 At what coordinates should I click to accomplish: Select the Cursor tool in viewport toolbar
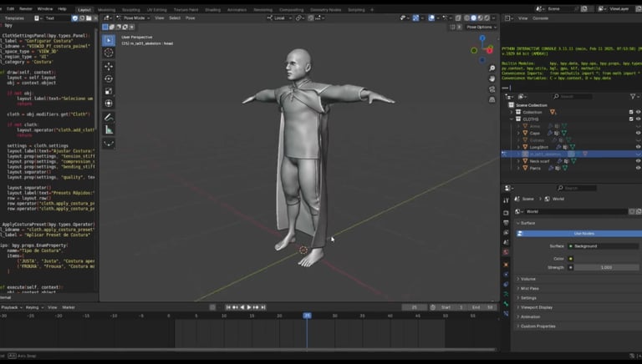pos(109,53)
